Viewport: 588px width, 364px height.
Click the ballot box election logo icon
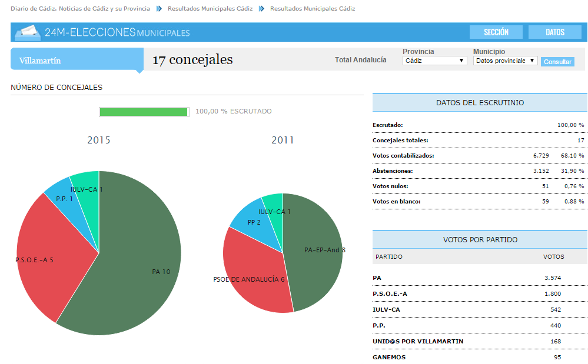[28, 32]
